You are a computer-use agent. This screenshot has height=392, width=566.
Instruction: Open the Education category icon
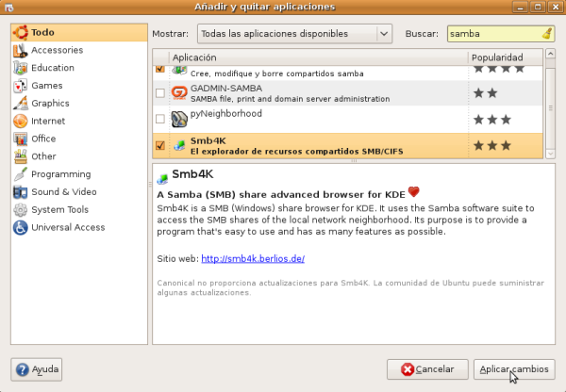coord(20,68)
